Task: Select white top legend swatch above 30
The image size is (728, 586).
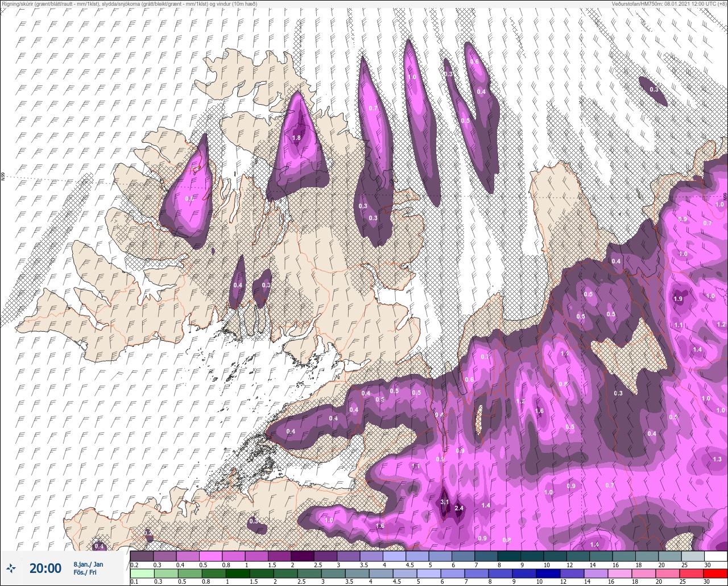Action: tap(715, 555)
